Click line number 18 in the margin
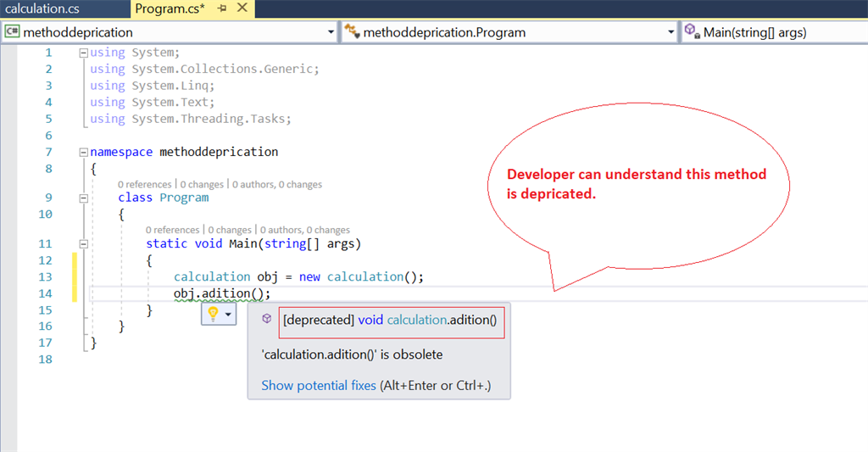868x452 pixels. click(46, 360)
